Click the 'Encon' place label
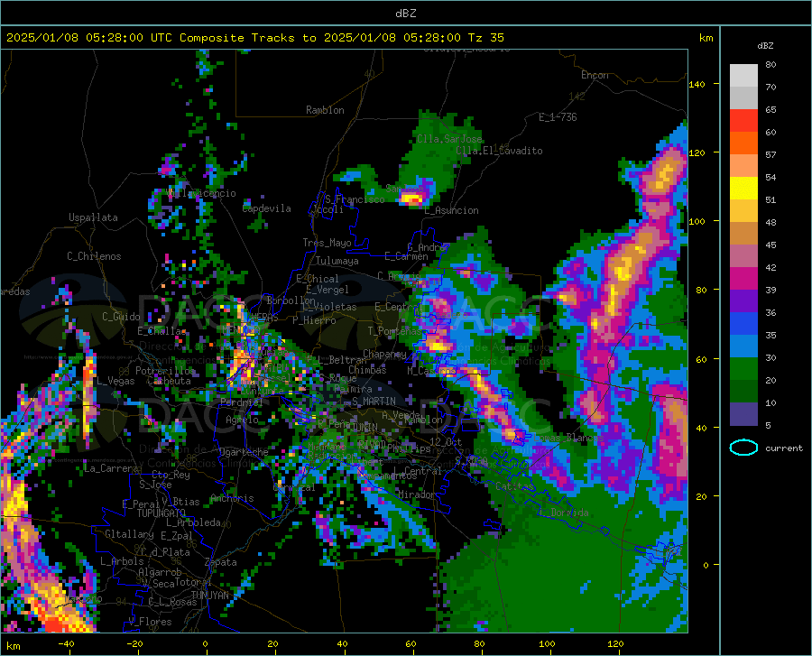Screen dimensions: 812x656 [595, 75]
